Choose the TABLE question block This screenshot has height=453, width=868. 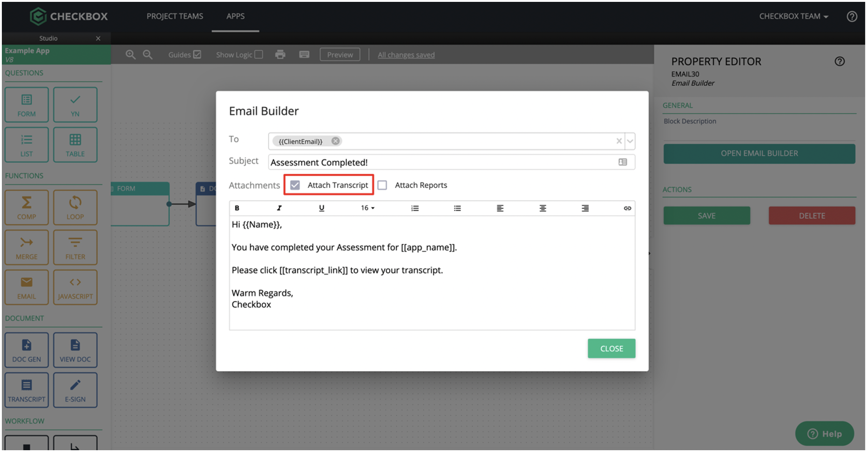tap(75, 145)
